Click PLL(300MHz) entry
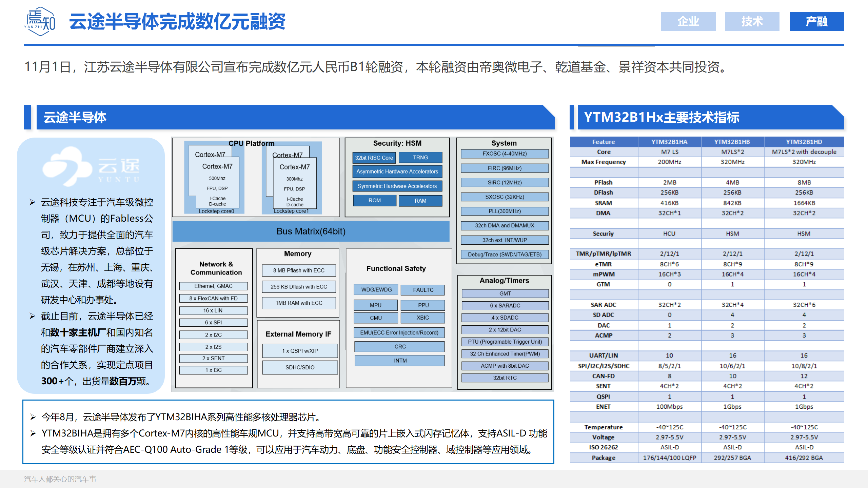This screenshot has height=488, width=868. pyautogui.click(x=505, y=211)
